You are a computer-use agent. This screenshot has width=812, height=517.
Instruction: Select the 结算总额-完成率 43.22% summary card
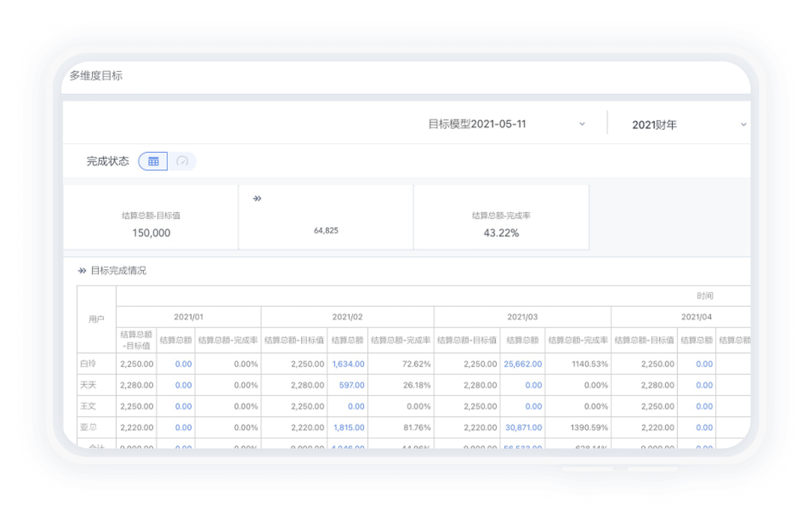[501, 217]
